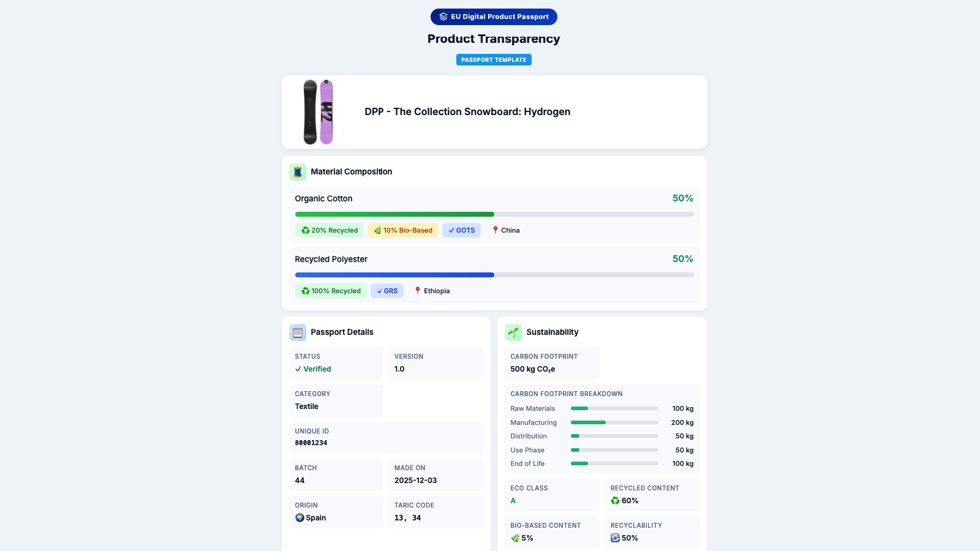Click the EU Digital Product Passport badge
980x551 pixels.
click(x=494, y=17)
